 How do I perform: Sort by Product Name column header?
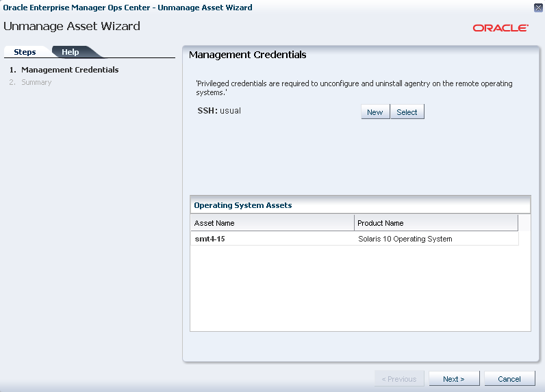[436, 223]
